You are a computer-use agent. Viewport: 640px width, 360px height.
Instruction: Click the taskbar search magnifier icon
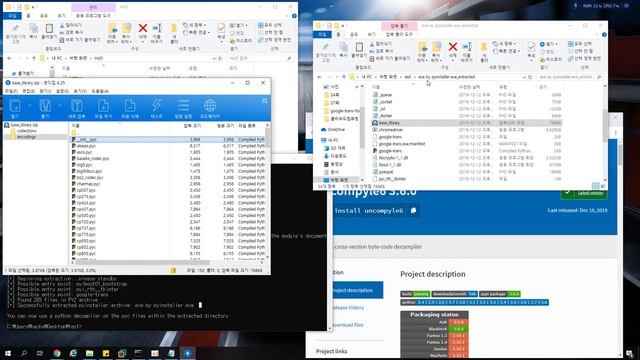tap(24, 353)
